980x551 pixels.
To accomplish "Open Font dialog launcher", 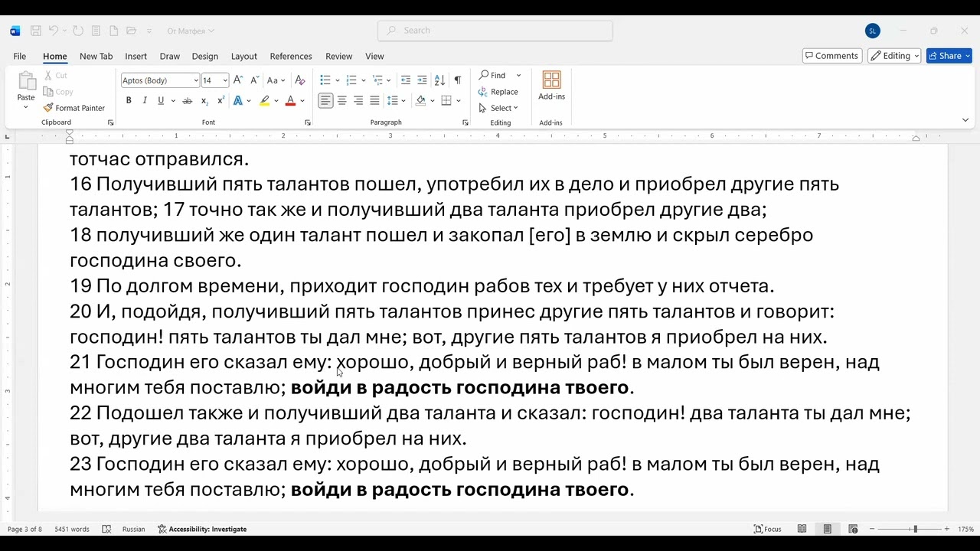I will pos(308,122).
